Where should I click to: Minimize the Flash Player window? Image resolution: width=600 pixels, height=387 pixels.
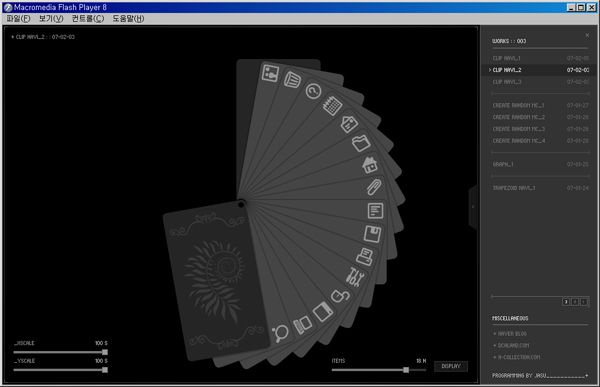tap(571, 7)
